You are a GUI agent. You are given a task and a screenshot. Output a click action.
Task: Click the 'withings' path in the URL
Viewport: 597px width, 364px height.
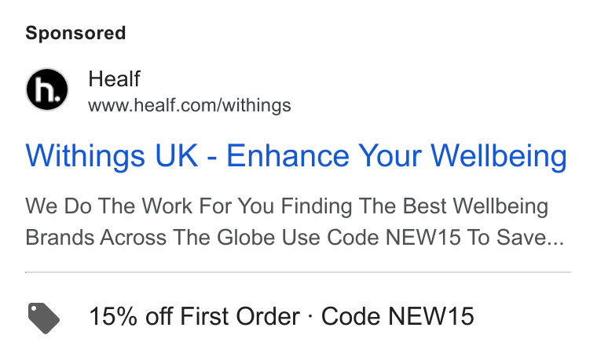[257, 105]
